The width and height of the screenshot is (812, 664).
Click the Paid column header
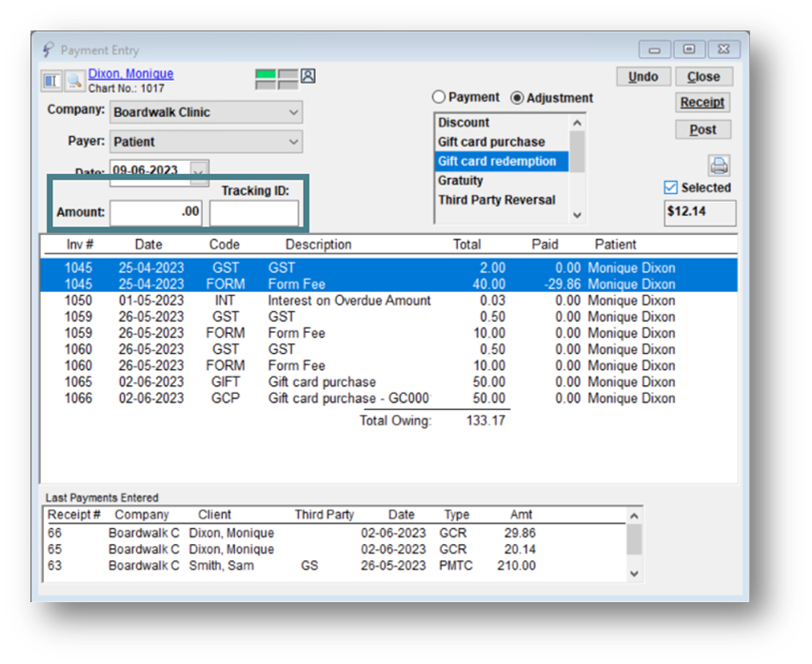point(545,244)
